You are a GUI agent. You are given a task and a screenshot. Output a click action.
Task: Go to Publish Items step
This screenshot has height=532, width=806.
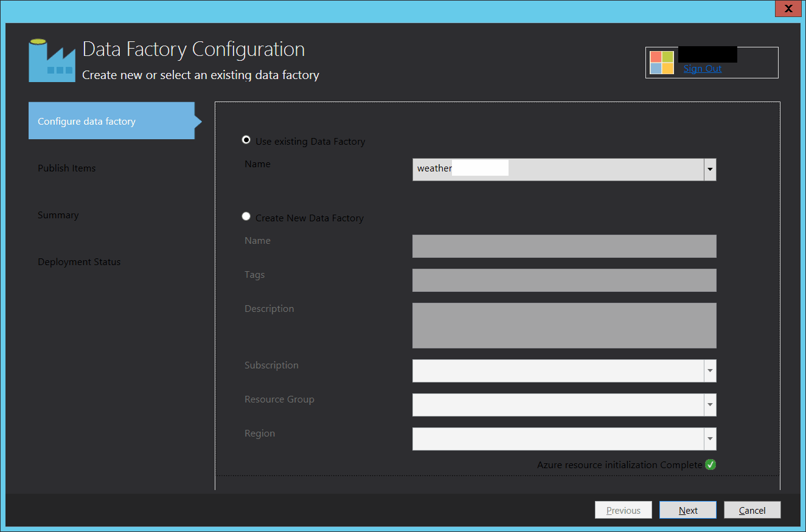[67, 168]
